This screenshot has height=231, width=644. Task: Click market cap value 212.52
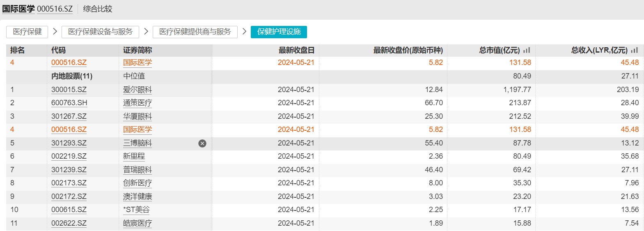pos(520,116)
